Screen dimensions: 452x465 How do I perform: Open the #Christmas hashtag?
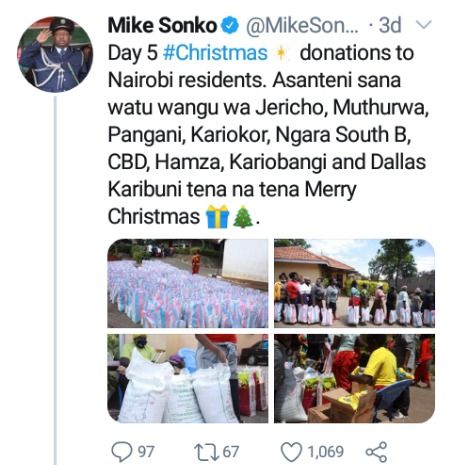tap(215, 53)
